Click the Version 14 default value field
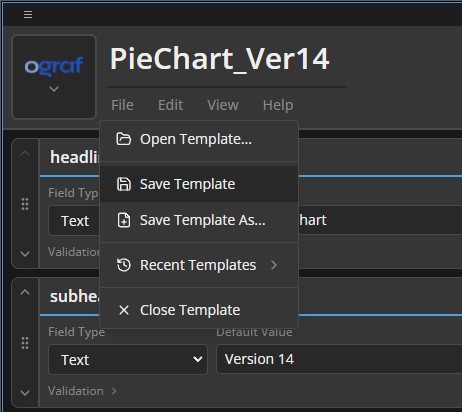The width and height of the screenshot is (462, 412). pyautogui.click(x=339, y=359)
